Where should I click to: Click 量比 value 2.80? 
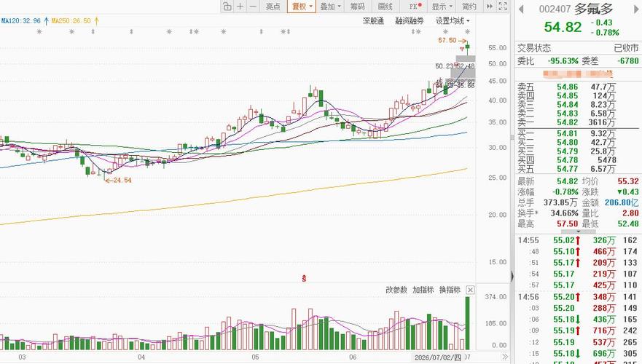630,213
